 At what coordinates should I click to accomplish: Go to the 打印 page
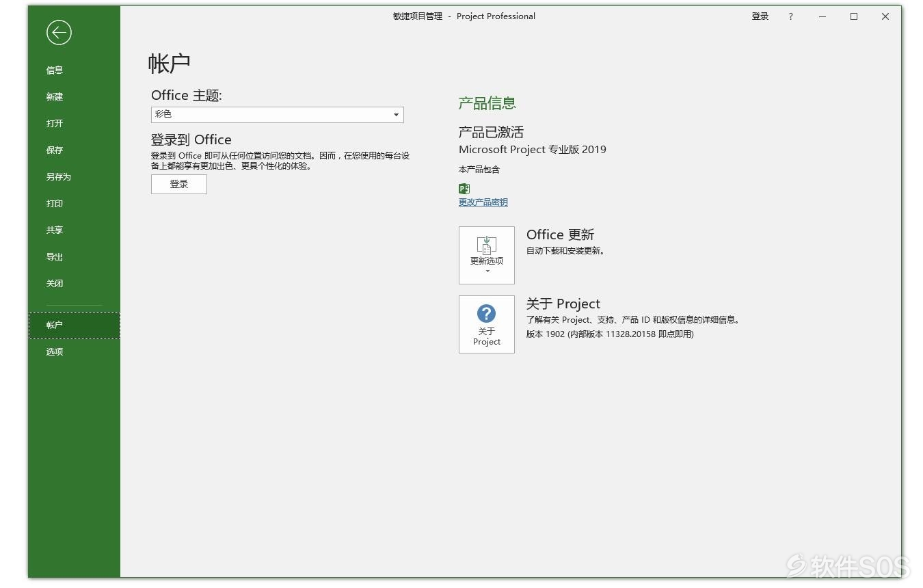(74, 203)
